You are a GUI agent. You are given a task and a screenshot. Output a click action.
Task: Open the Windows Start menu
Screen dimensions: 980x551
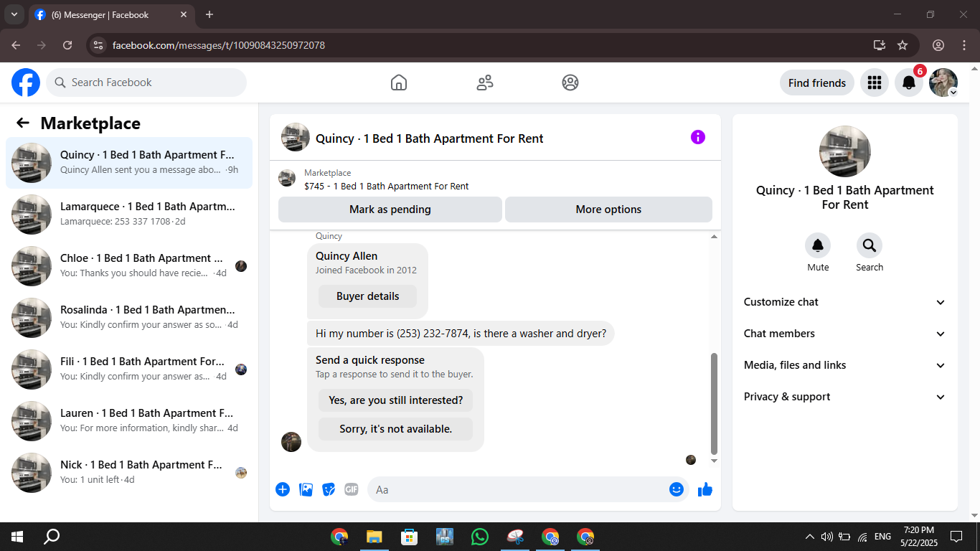coord(17,537)
